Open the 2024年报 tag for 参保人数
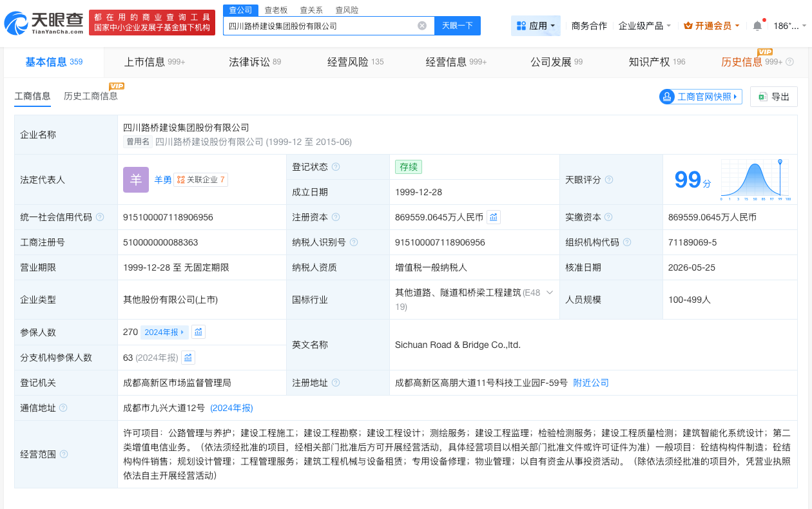 tap(165, 332)
